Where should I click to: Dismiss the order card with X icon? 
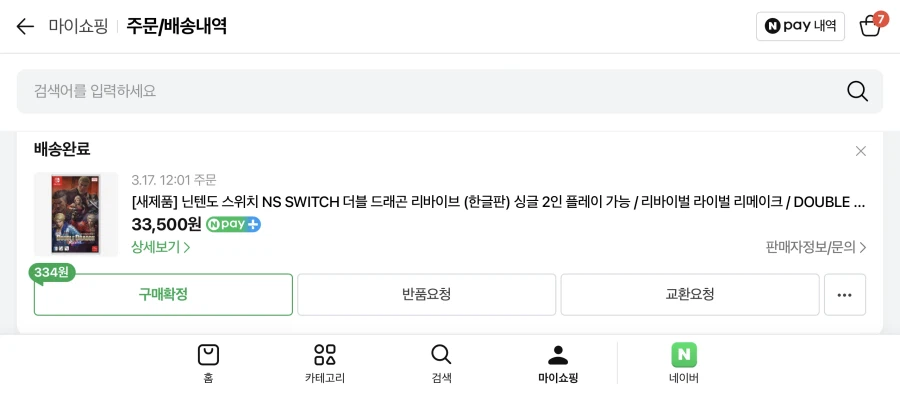coord(860,151)
